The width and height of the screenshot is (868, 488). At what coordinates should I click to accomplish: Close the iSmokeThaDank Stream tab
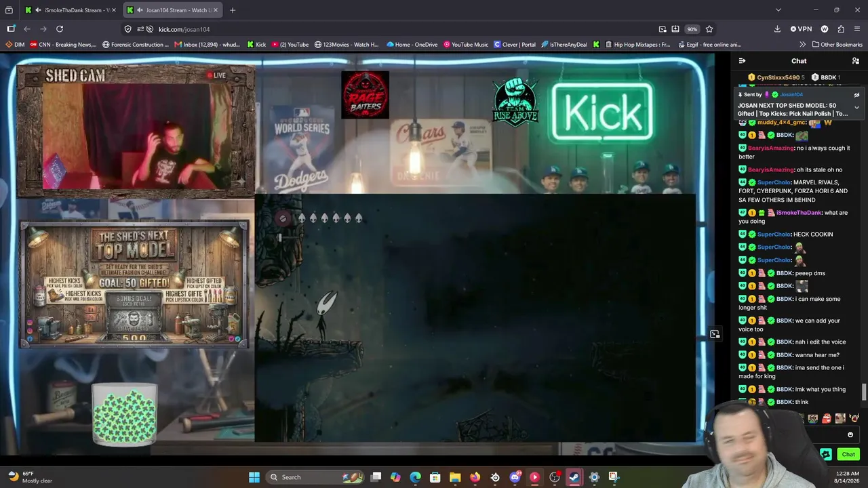coord(113,10)
